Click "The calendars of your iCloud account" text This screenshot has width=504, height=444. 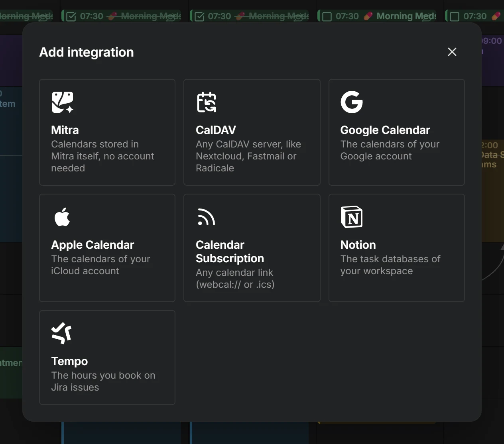click(100, 265)
